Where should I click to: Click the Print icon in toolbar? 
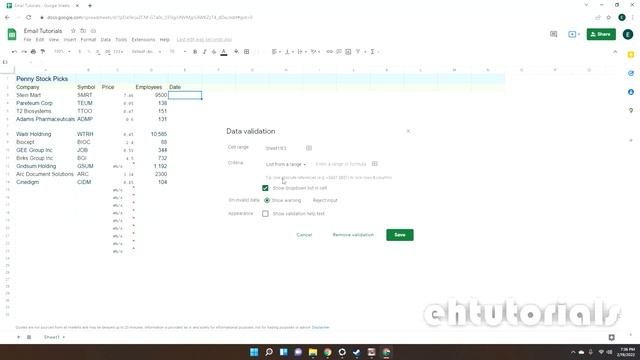point(33,52)
